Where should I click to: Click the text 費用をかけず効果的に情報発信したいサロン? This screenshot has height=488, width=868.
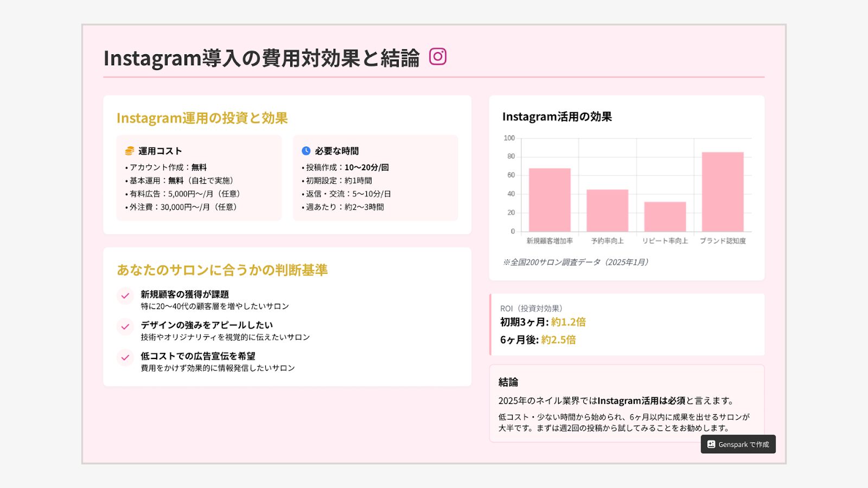point(218,368)
